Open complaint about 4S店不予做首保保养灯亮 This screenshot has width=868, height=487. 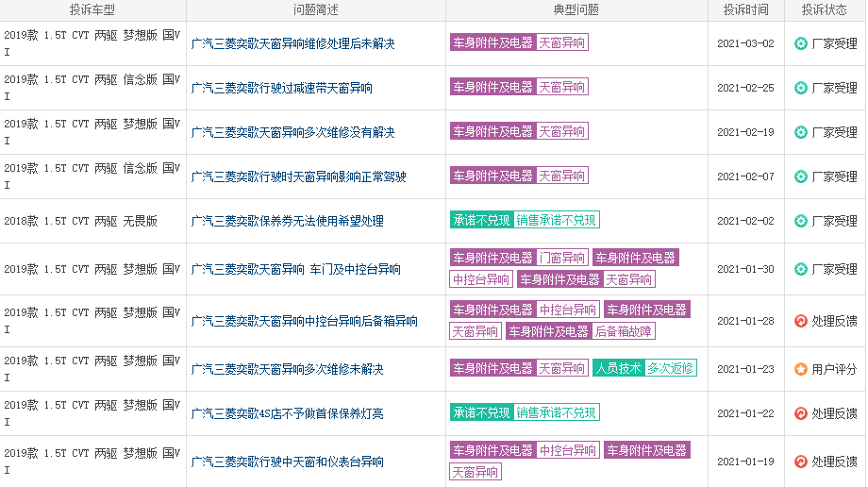click(288, 414)
